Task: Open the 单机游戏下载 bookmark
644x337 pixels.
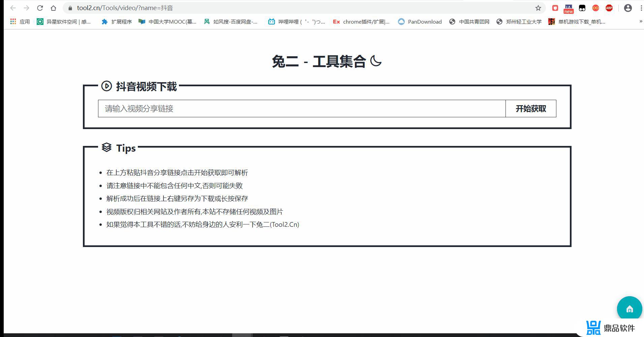Action: click(x=577, y=22)
